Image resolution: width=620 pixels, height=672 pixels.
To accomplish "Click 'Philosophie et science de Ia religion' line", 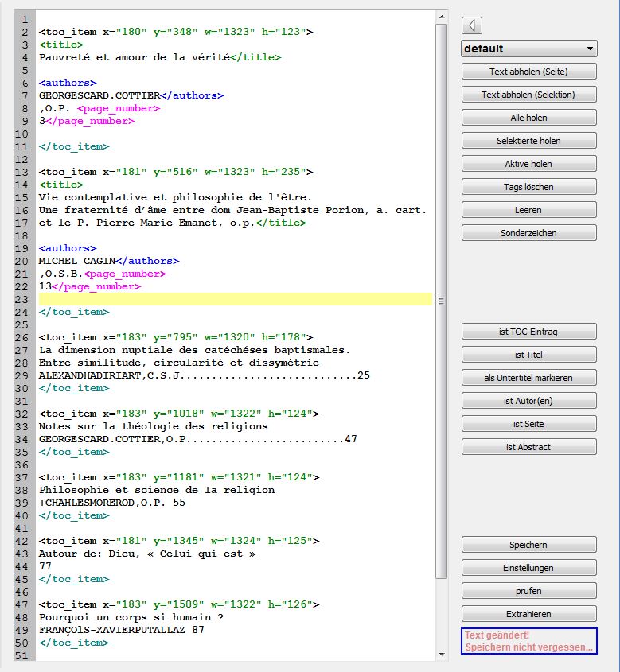I will [157, 490].
